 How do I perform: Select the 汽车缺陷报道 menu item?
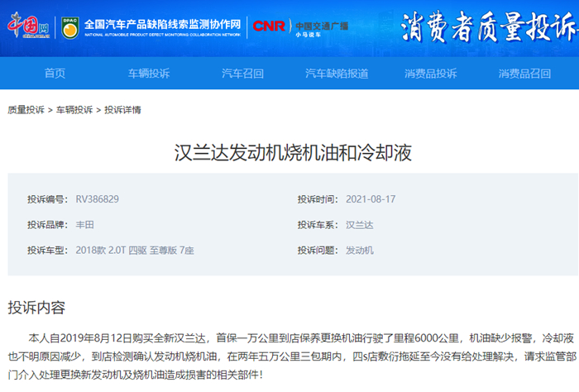337,73
